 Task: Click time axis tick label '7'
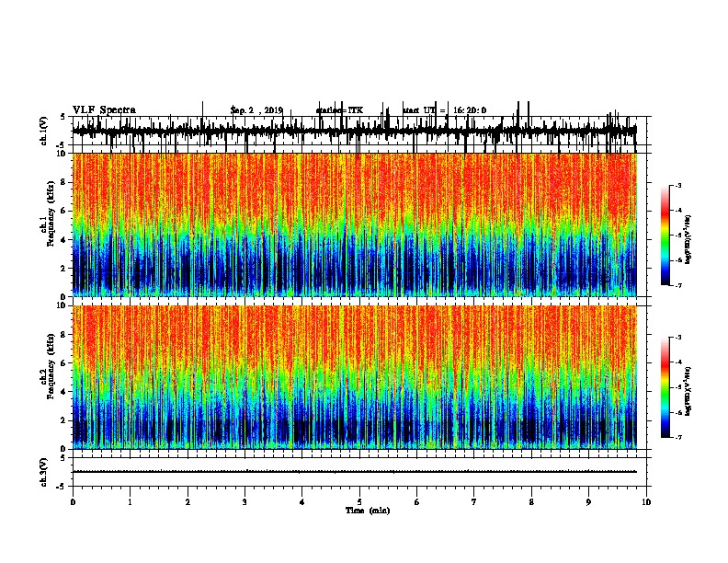point(474,502)
